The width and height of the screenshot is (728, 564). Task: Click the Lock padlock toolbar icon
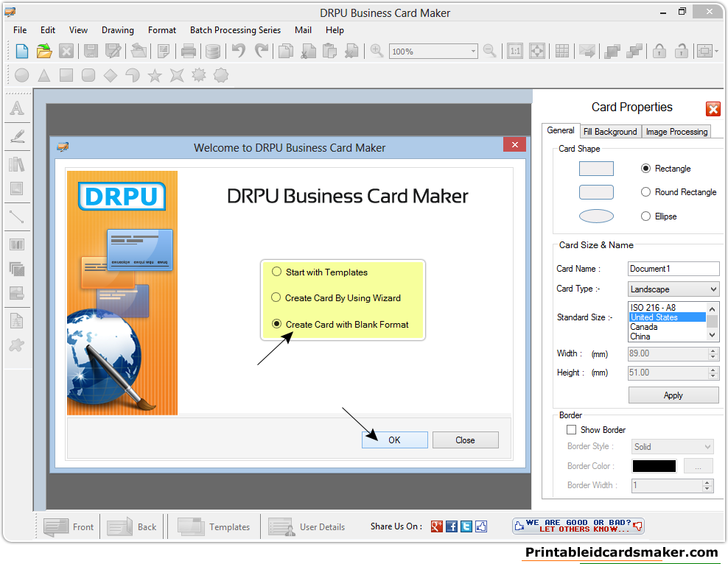[659, 51]
